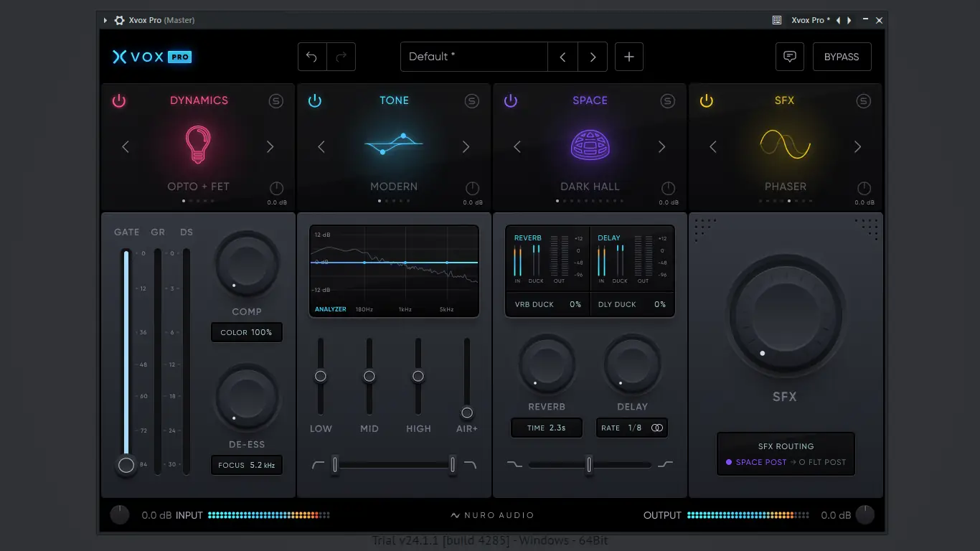
Task: Click the High band slider handle
Action: click(x=418, y=376)
